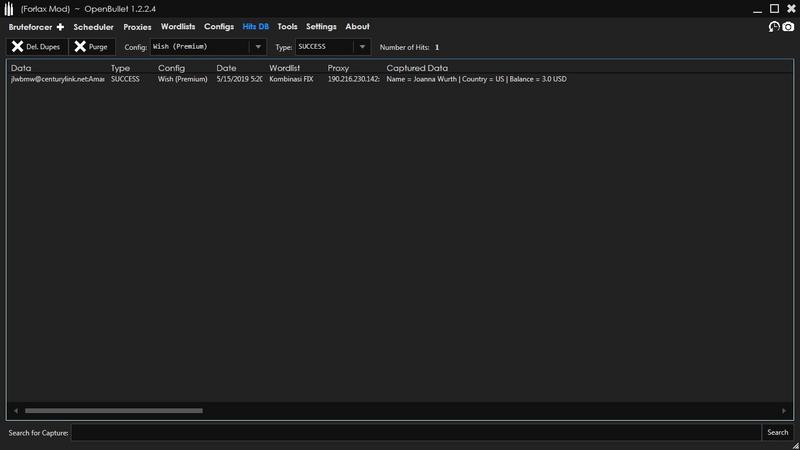This screenshot has width=800, height=450.
Task: Click the Search button
Action: (x=778, y=433)
